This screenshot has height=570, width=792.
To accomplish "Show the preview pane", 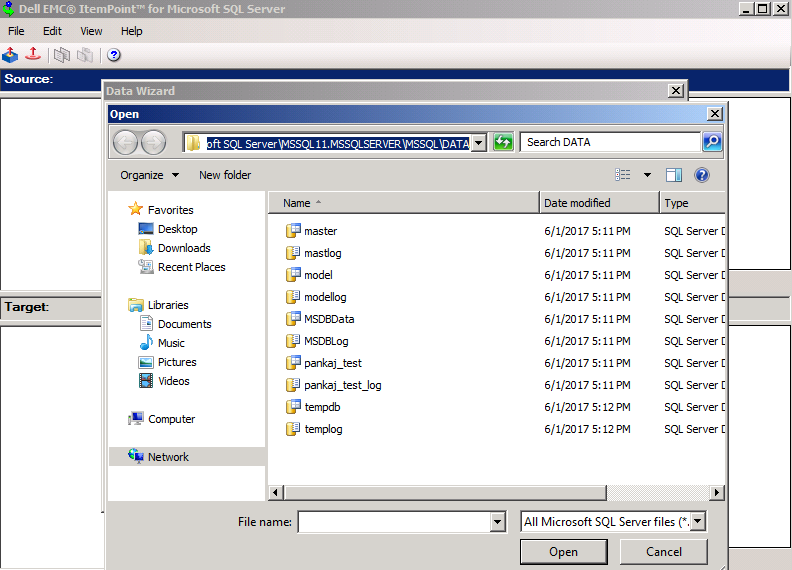I will point(674,175).
